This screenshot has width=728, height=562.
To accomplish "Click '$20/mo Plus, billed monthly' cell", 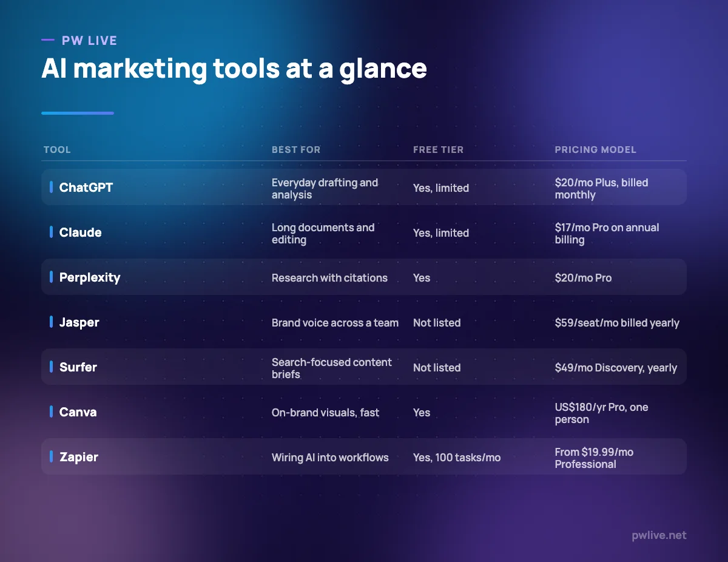I will 601,189.
